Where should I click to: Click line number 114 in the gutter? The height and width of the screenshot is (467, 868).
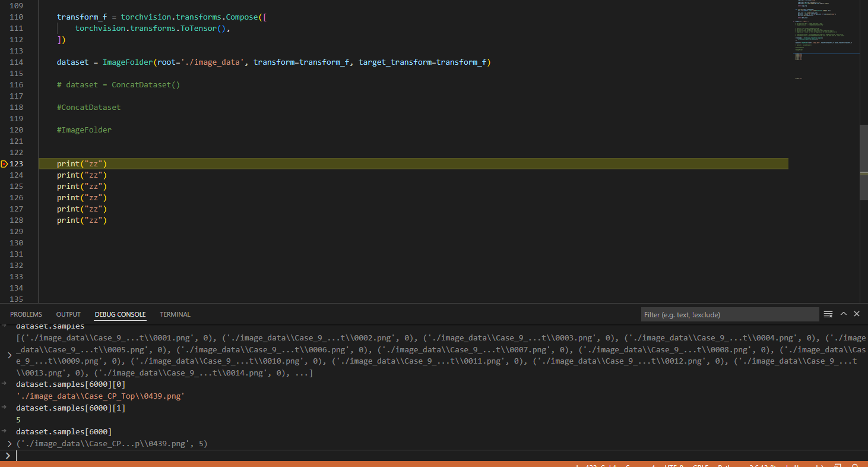tap(17, 62)
